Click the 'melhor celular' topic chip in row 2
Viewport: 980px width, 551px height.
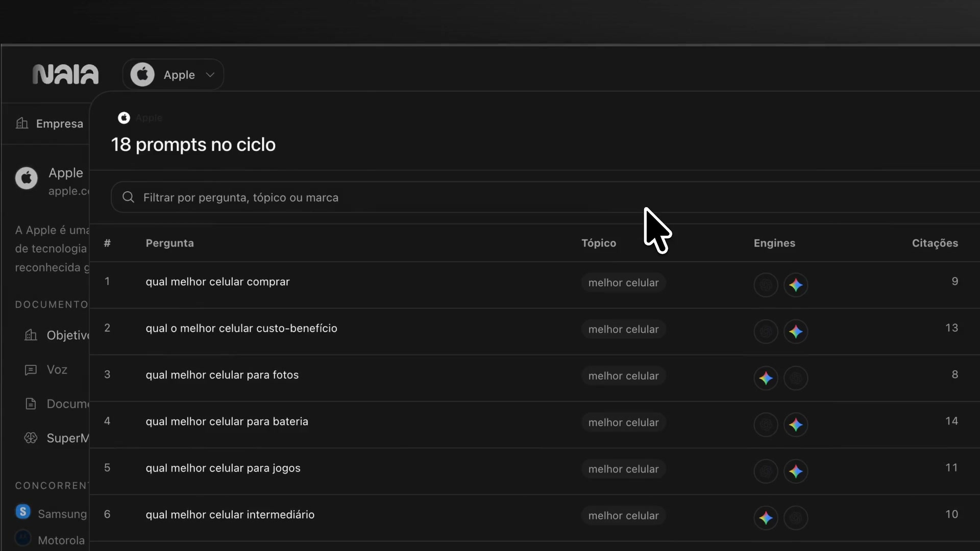coord(623,330)
